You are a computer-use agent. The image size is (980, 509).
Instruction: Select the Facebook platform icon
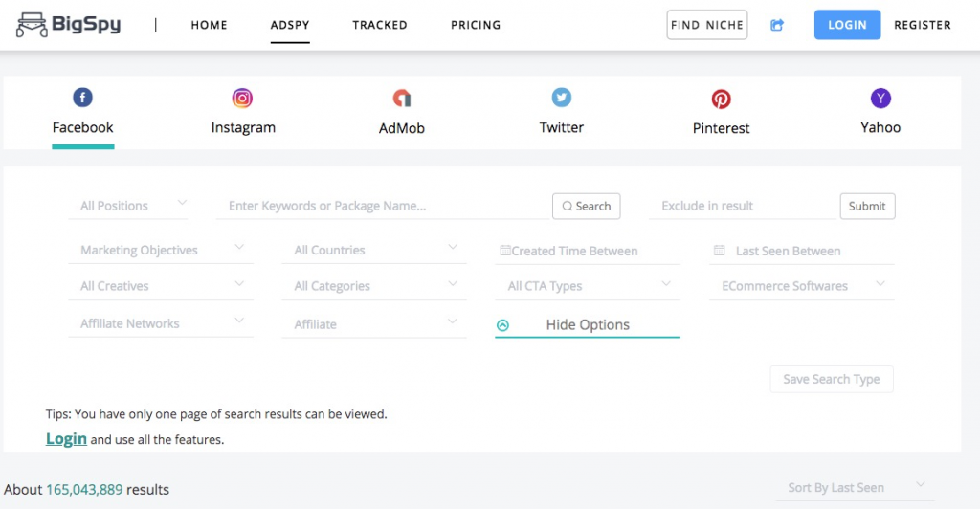82,98
